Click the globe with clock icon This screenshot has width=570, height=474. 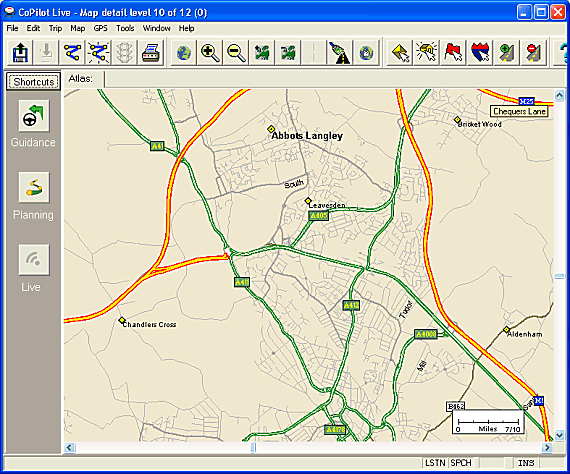point(366,53)
